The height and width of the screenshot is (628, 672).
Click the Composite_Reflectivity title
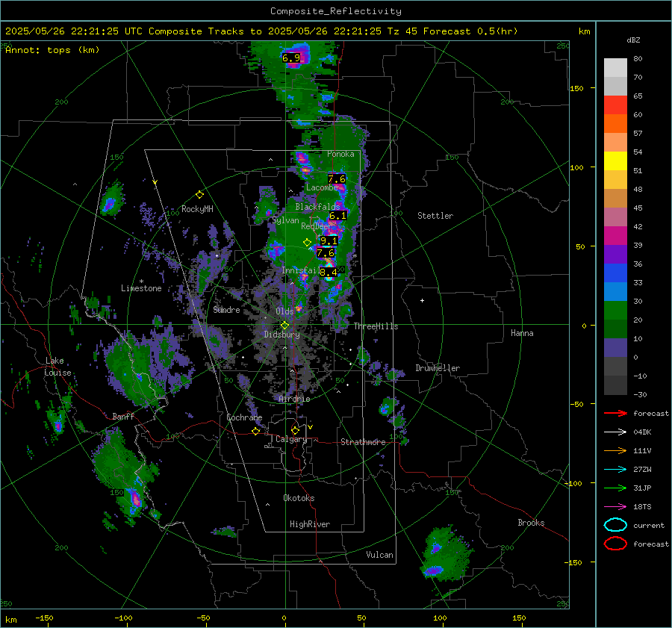pos(336,11)
